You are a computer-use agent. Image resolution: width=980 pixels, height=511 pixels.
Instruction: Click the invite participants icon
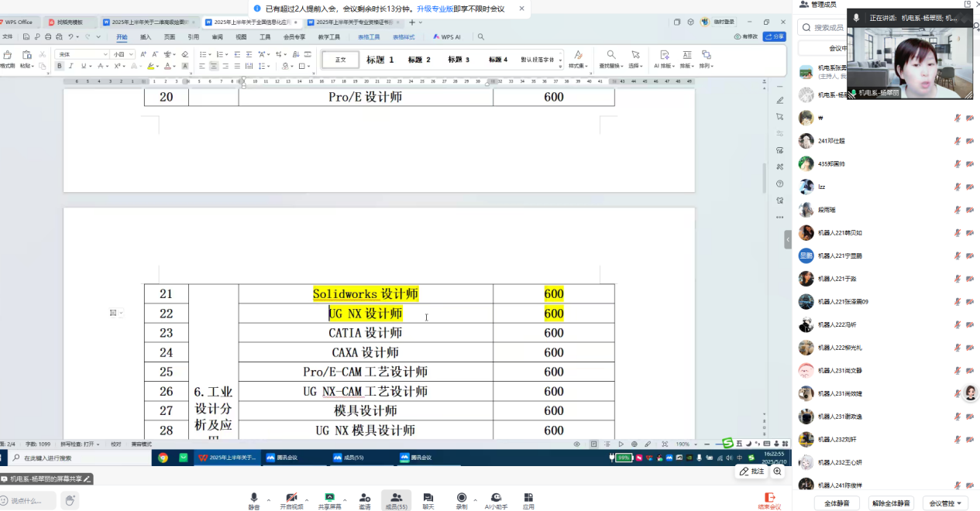[364, 498]
